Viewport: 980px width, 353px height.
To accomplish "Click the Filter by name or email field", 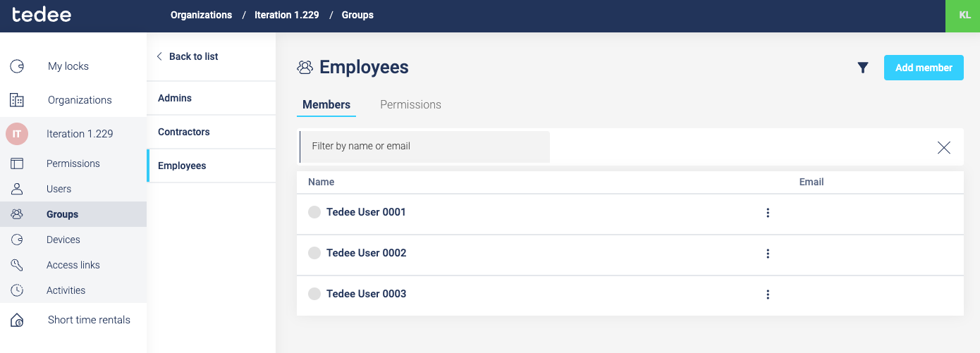I will click(x=424, y=147).
